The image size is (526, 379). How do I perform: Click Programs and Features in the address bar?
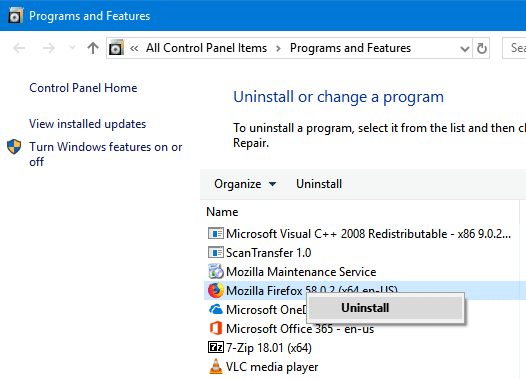click(x=350, y=48)
